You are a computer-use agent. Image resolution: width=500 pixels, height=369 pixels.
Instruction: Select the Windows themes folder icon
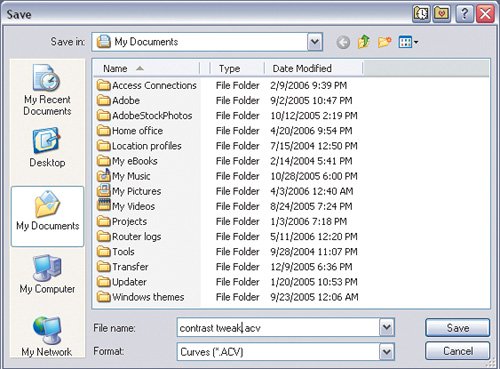click(104, 297)
